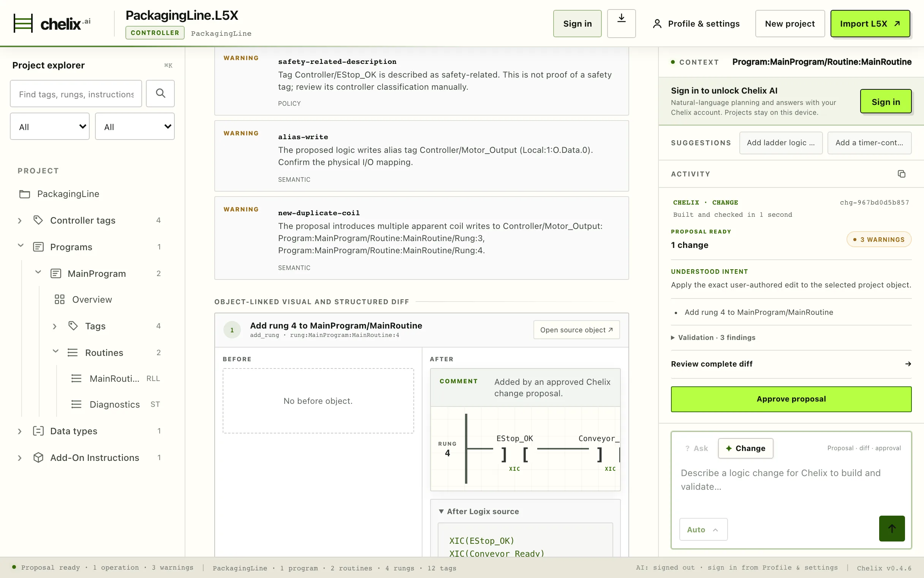
Task: Click Approve proposal button
Action: (791, 399)
